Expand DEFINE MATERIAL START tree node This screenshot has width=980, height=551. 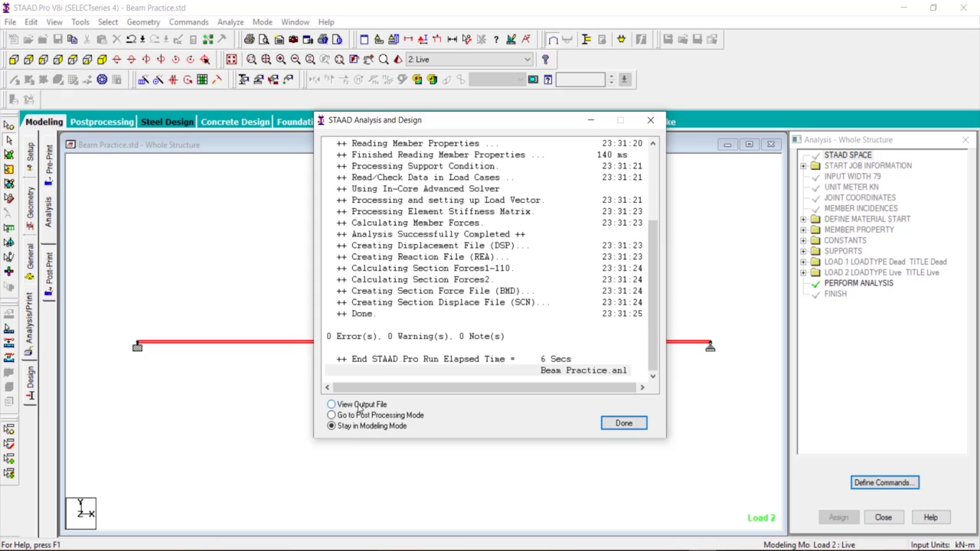pyautogui.click(x=804, y=219)
